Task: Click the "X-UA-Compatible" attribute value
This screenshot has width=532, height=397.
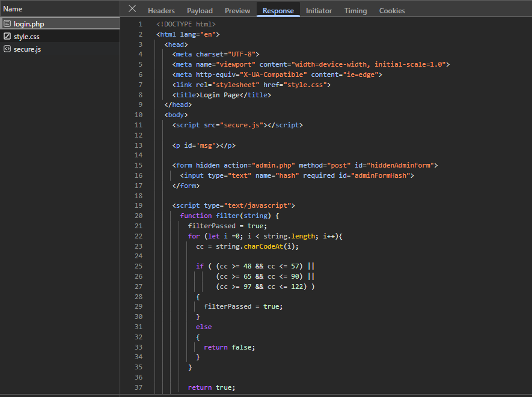Action: (x=273, y=74)
